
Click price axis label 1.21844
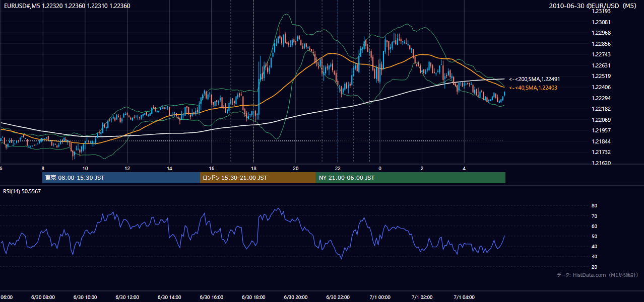(x=601, y=141)
